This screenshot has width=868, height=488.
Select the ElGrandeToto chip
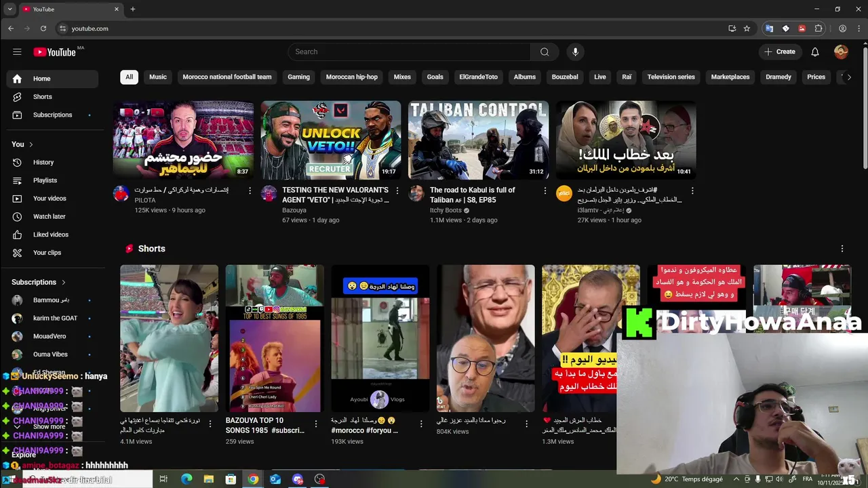coord(478,77)
